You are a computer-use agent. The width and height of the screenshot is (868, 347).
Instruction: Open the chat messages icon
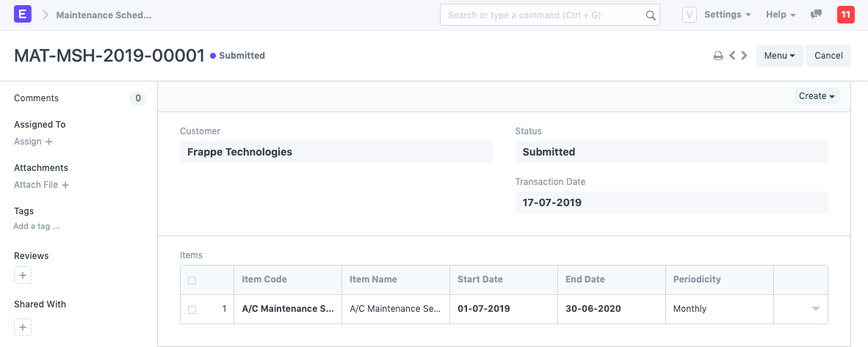816,15
